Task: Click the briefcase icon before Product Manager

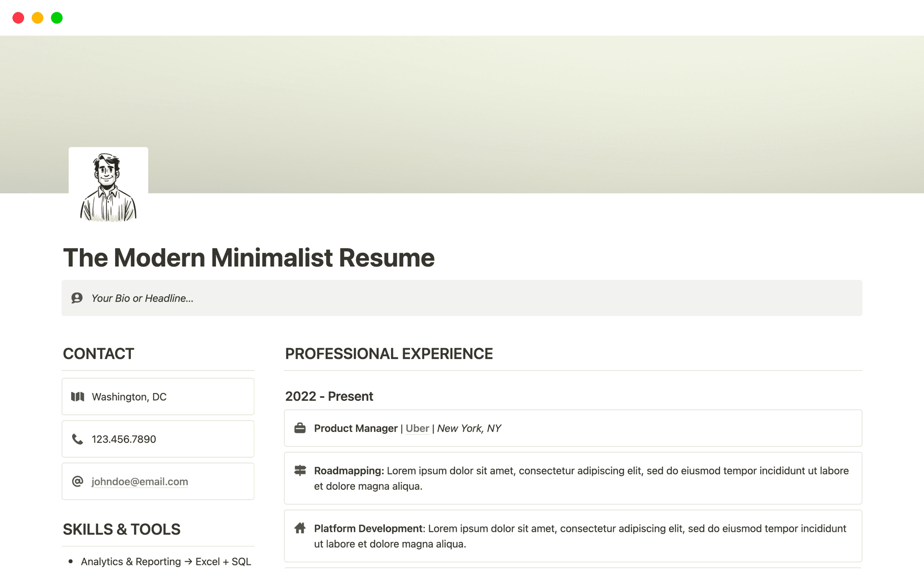Action: point(300,428)
